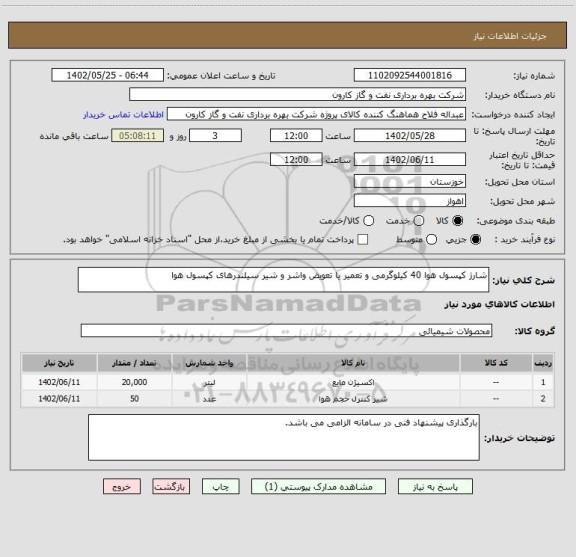This screenshot has height=557, width=576.
Task: Open مشاهده مدارک پیوستی (1) button
Action: 318,487
